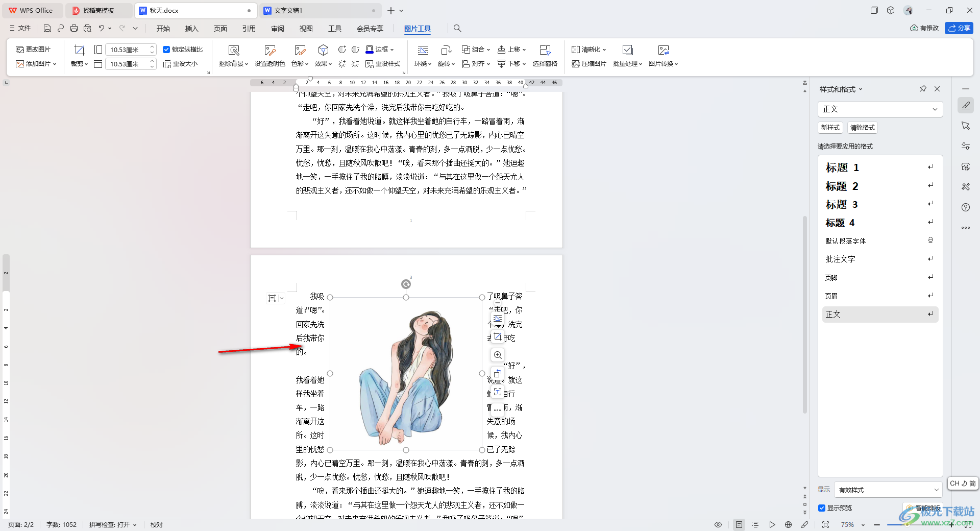This screenshot has width=980, height=531.
Task: Switch to 视图 (View) ribbon tab
Action: tap(306, 29)
